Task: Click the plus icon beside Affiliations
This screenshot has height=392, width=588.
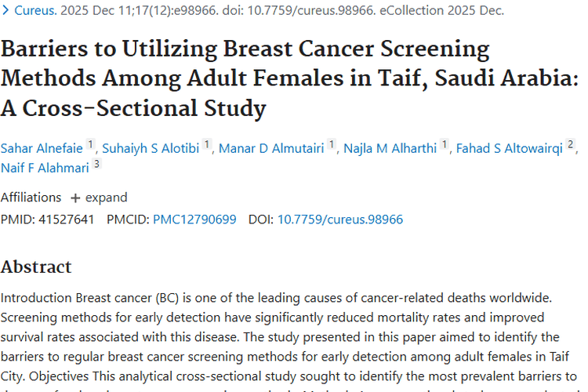Action: (x=75, y=198)
